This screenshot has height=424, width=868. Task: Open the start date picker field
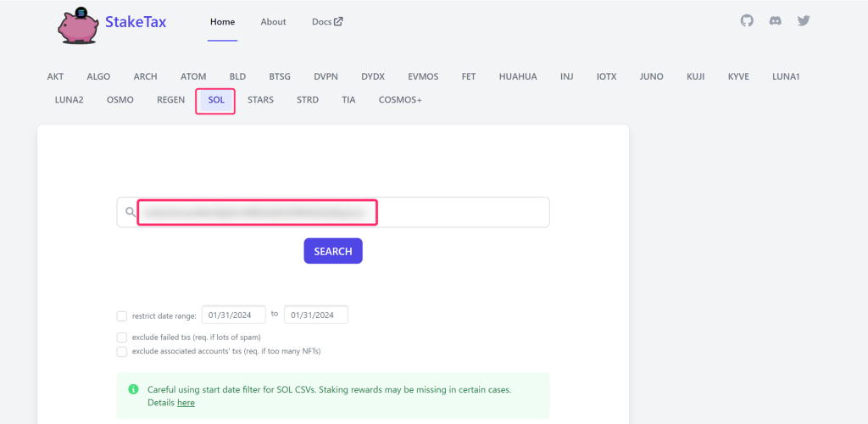coord(233,315)
